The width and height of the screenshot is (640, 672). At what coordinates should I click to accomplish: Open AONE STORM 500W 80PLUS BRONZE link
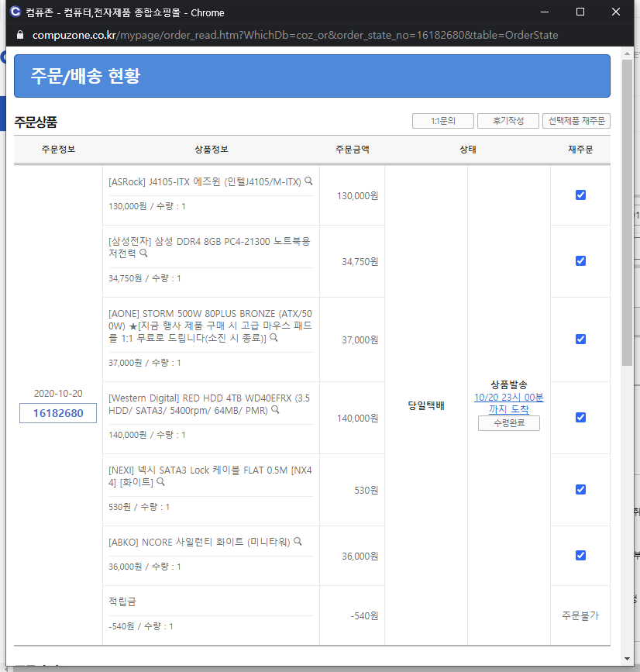(210, 326)
